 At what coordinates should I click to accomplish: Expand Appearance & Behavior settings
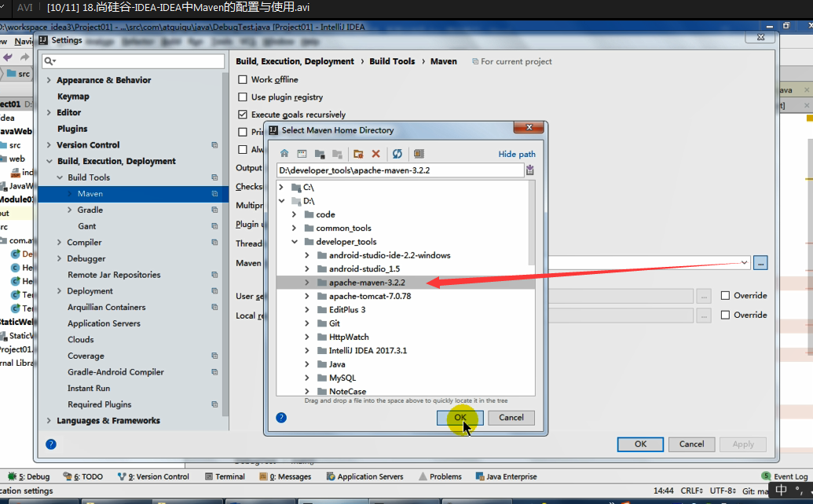[49, 80]
